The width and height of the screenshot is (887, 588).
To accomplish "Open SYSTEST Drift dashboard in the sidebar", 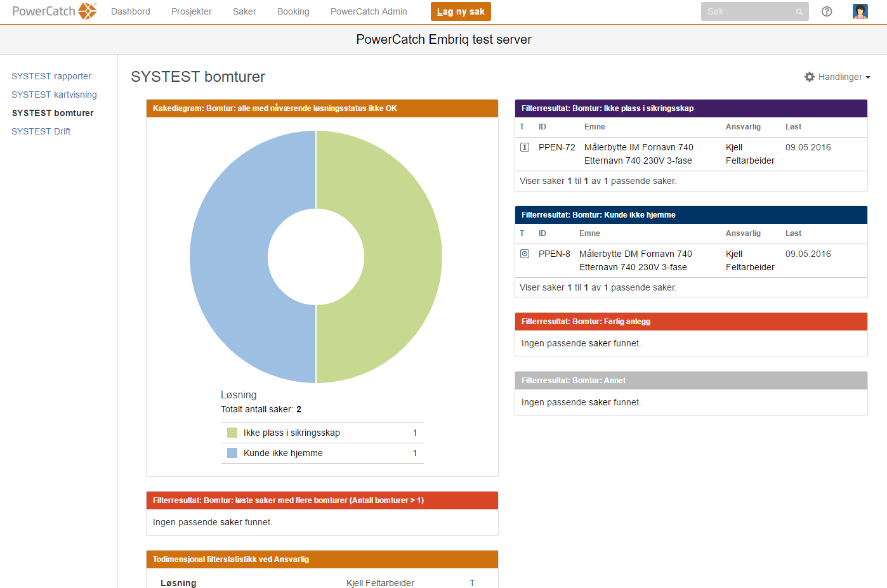I will point(41,131).
